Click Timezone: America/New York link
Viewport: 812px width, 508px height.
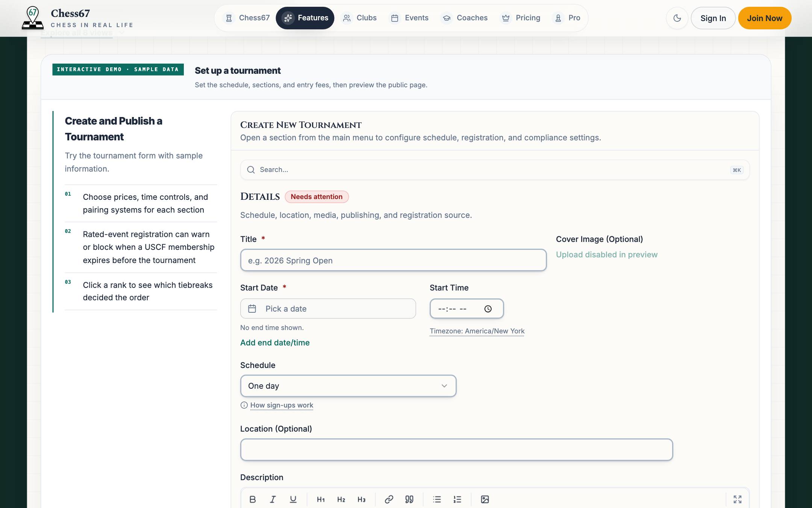click(x=477, y=331)
